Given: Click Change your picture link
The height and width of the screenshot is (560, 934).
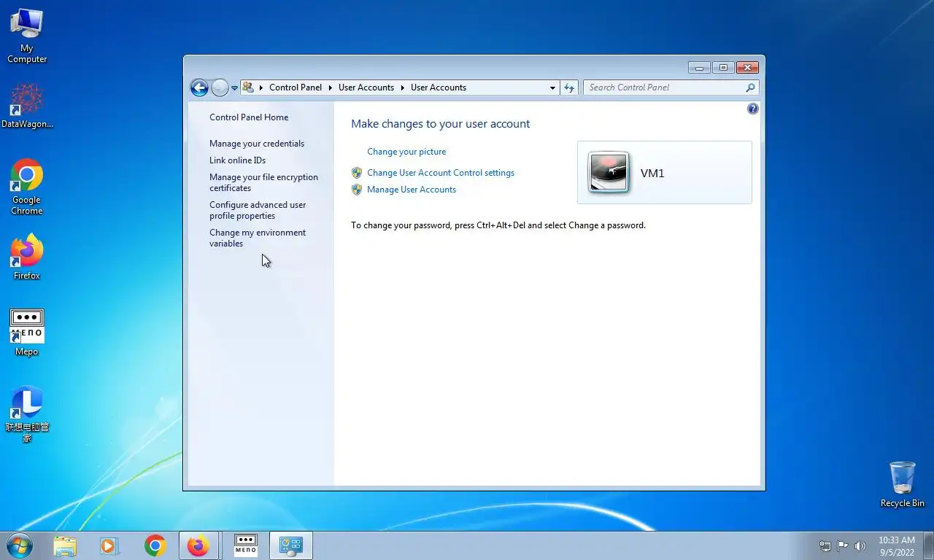Looking at the screenshot, I should click(x=406, y=152).
